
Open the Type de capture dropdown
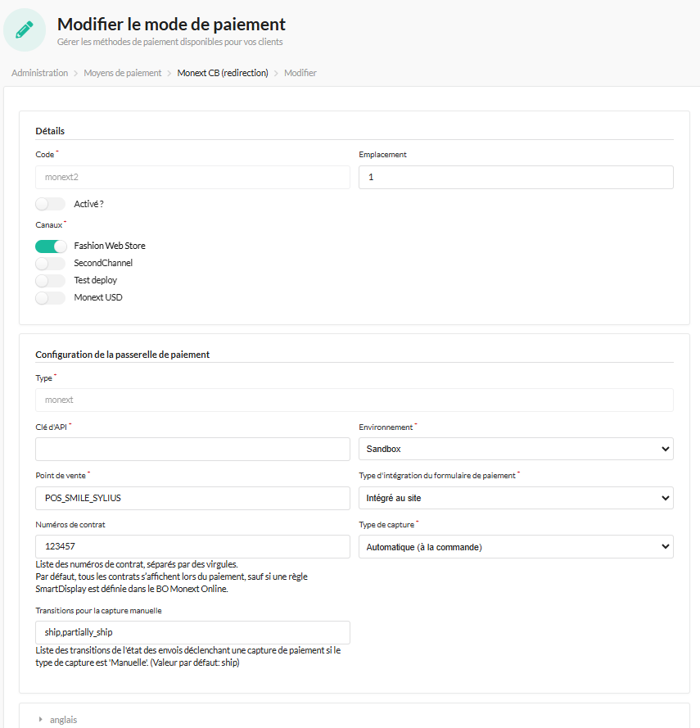(x=516, y=547)
